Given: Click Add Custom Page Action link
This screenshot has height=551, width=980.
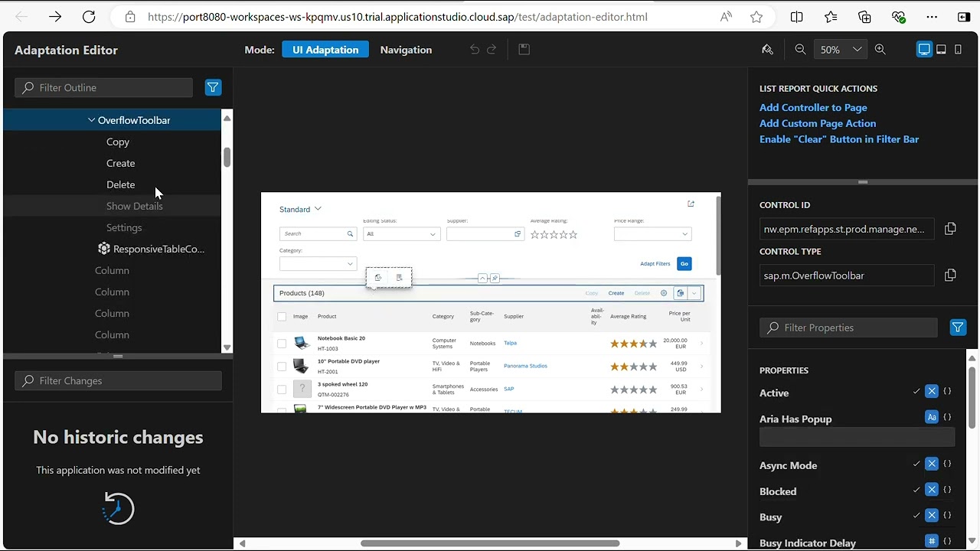Looking at the screenshot, I should click(x=818, y=123).
